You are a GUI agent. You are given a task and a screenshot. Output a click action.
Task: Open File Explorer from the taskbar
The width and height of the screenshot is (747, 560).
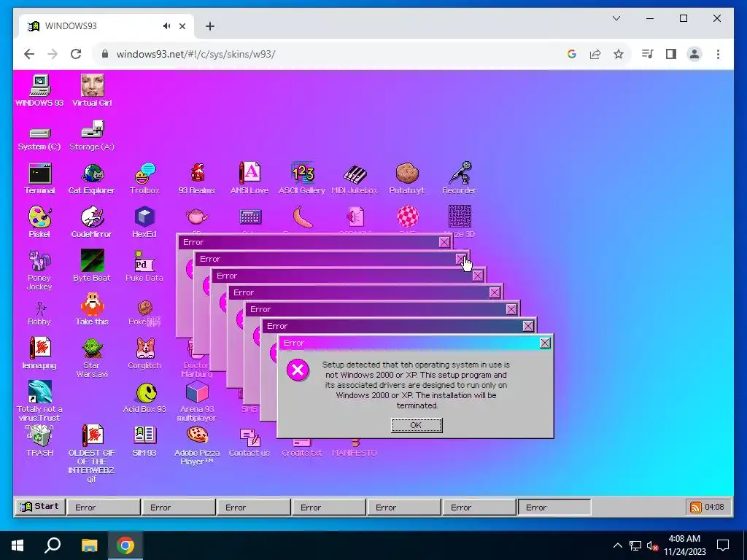pos(89,545)
